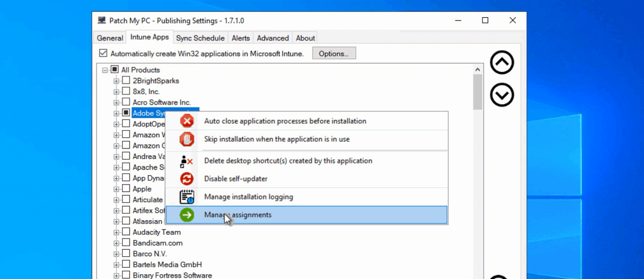Select the delete desktop shortcuts icon
This screenshot has width=644, height=279.
[187, 161]
